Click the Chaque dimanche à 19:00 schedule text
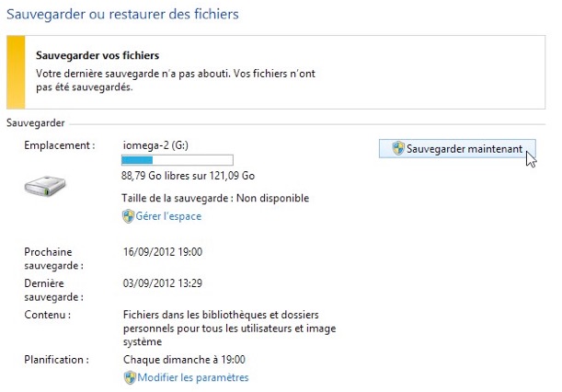Screen dimensions: 562x392 (185, 360)
